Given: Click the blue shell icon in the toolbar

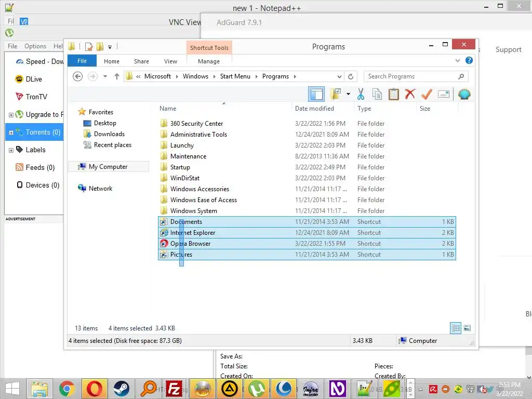Looking at the screenshot, I should point(464,94).
